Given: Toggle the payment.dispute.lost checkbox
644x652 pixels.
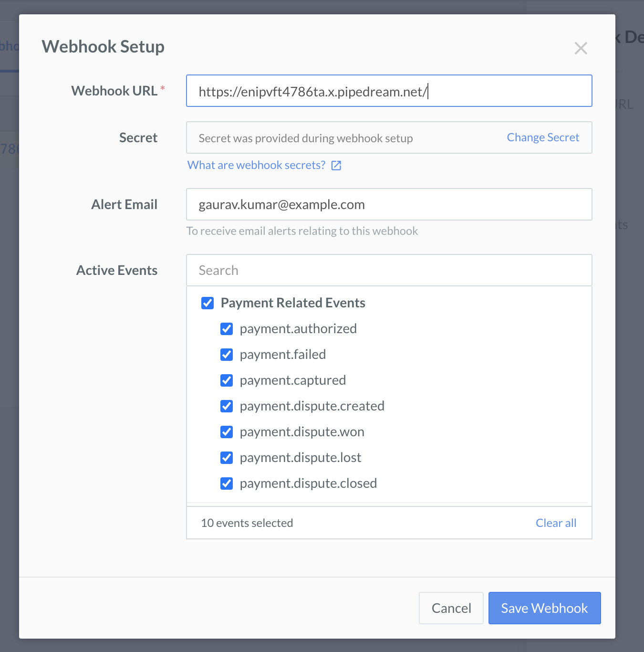Looking at the screenshot, I should pyautogui.click(x=227, y=458).
